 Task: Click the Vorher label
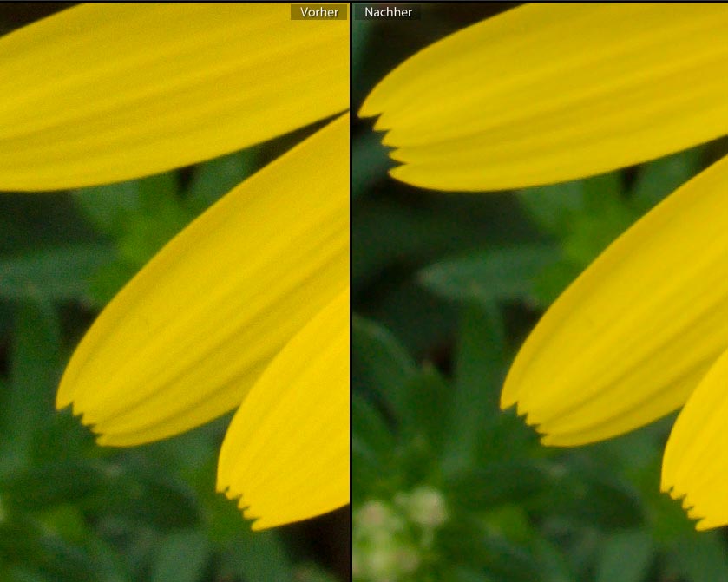(319, 12)
